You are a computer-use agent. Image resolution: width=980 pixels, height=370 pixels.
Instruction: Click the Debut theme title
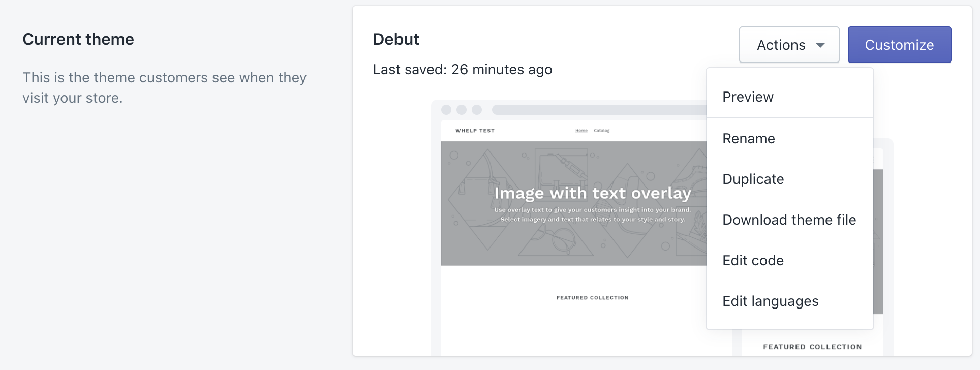pos(396,39)
